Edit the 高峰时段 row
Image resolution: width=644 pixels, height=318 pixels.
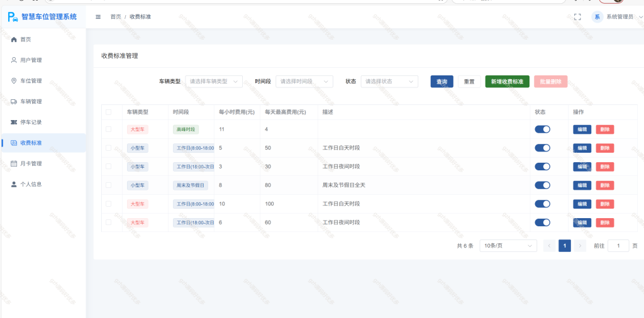582,129
